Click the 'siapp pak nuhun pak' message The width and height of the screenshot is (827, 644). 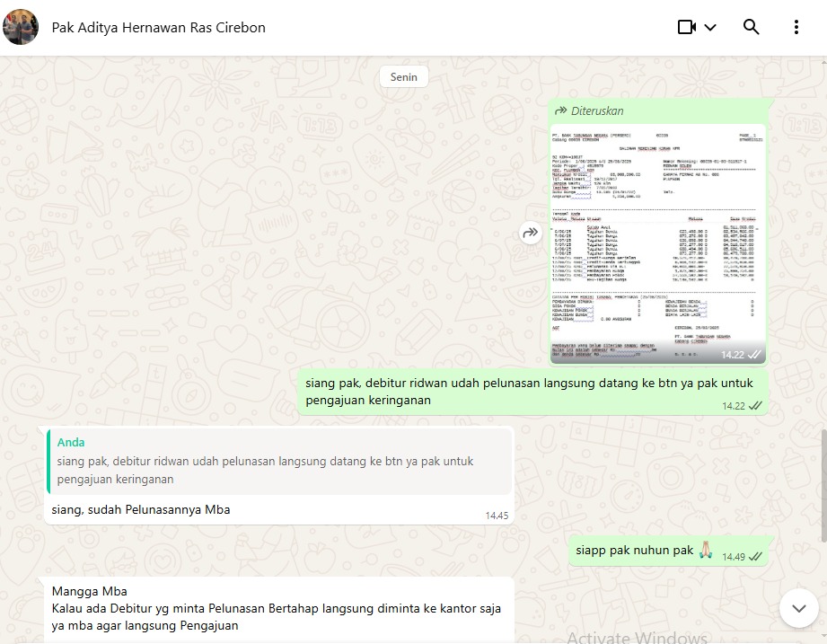[636, 550]
